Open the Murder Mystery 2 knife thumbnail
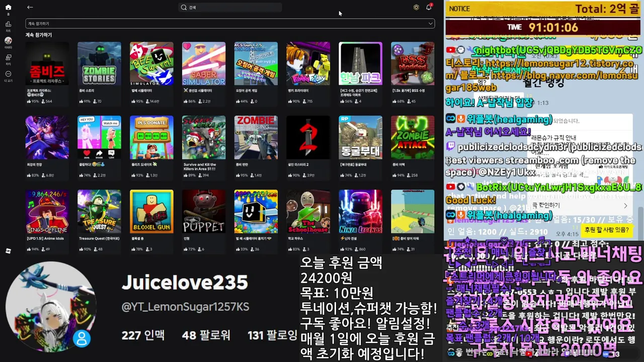This screenshot has height=362, width=644. coord(308,137)
